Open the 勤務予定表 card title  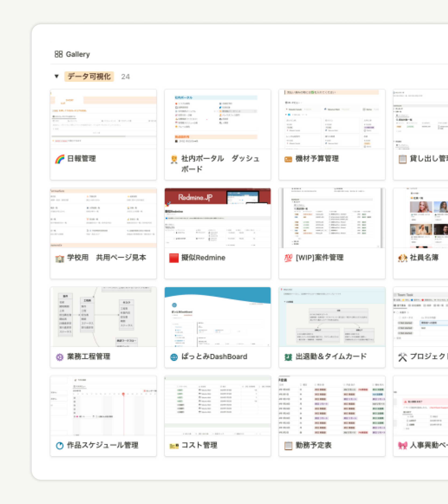pos(313,445)
